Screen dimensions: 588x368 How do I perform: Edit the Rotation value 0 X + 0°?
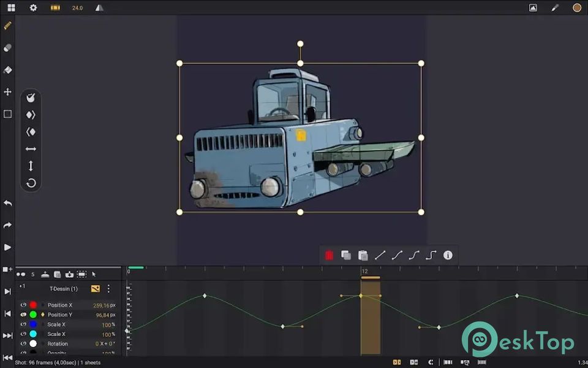pos(105,343)
